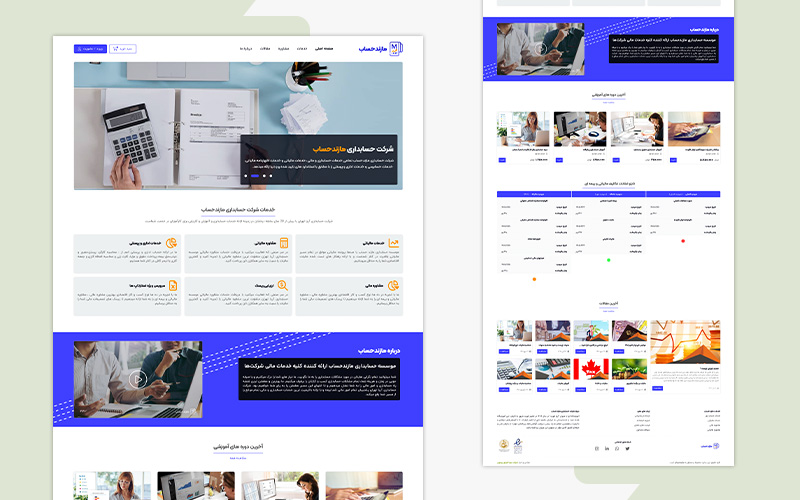Open the article with Canada flag thumbnail
This screenshot has width=800, height=500.
click(591, 369)
